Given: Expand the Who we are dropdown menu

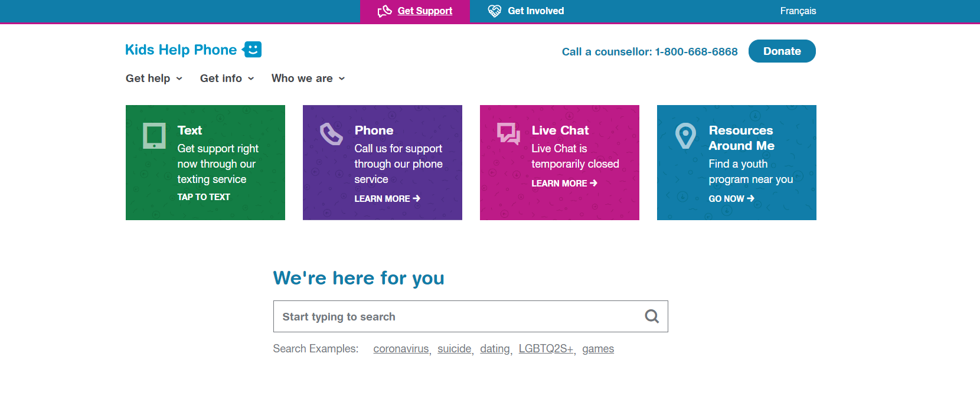Looking at the screenshot, I should (308, 79).
